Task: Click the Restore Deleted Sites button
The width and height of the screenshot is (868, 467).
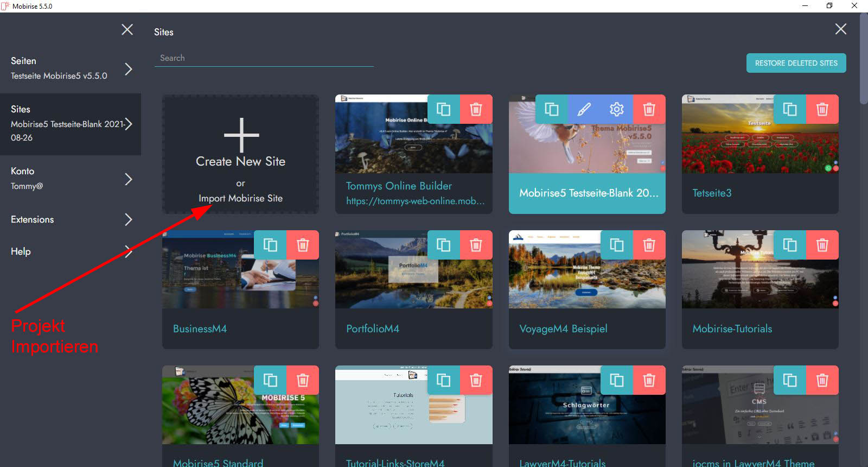Action: click(796, 63)
